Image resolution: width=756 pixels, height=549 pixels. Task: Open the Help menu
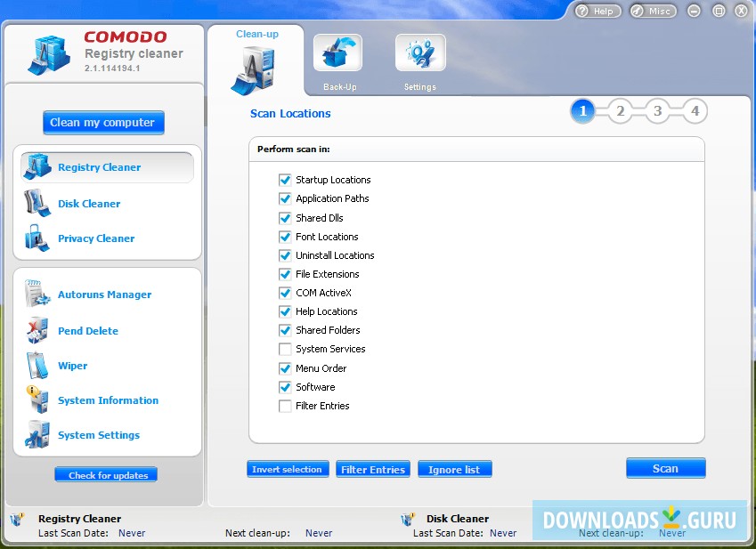click(597, 11)
